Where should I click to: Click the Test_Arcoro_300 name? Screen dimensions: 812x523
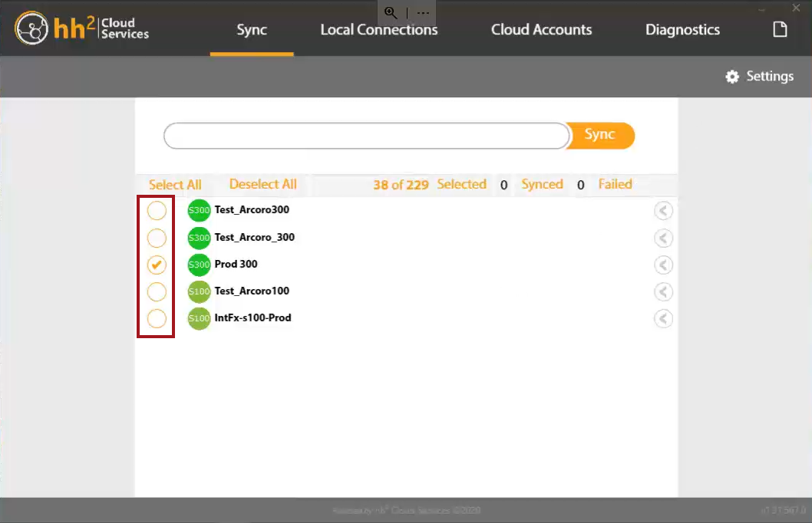(x=254, y=237)
